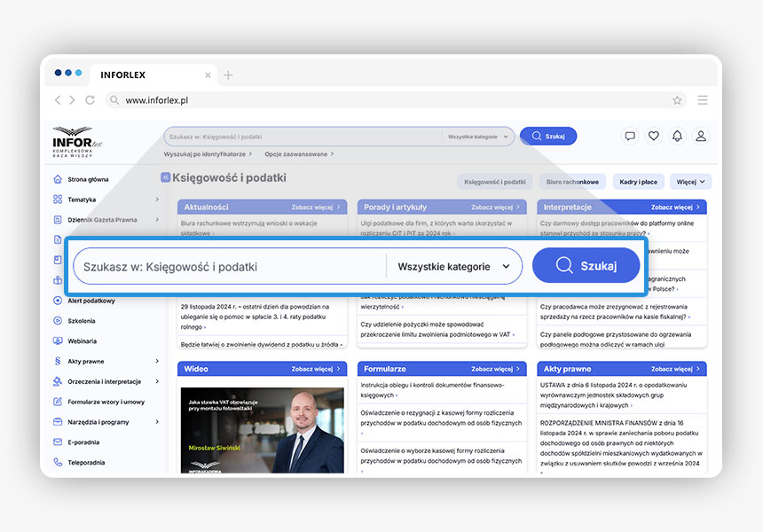
Task: Switch to the Kadry i płace tab
Action: click(638, 182)
